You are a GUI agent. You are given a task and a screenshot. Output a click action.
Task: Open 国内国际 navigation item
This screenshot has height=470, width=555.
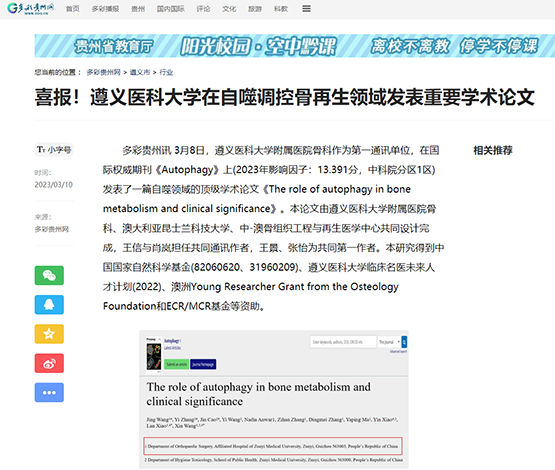click(171, 9)
